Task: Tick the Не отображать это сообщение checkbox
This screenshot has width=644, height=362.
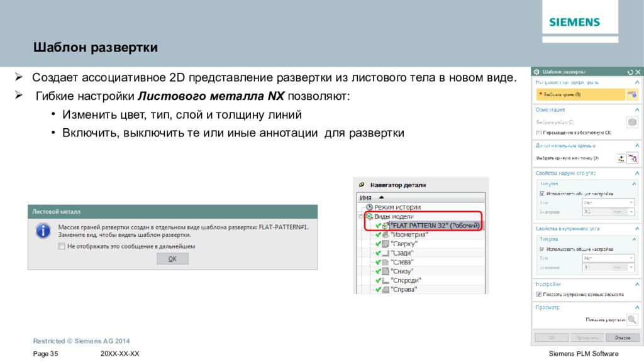Action: click(62, 246)
